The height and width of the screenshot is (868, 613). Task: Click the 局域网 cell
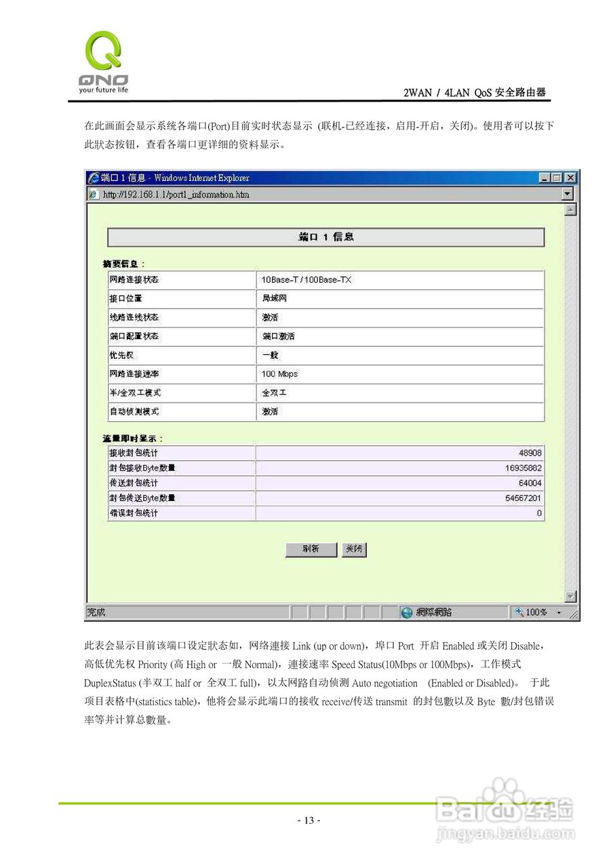click(274, 298)
